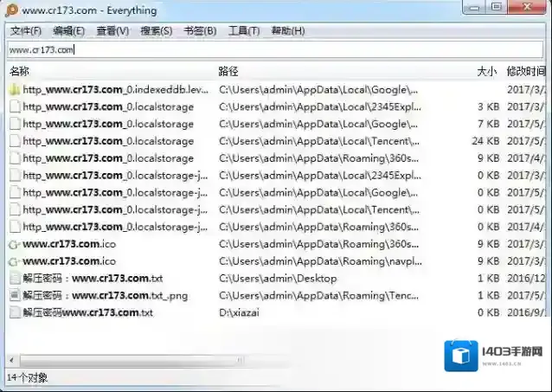Click the date 2016/9 on the xiaozai row
Viewport: 552px width, 392px height.
click(526, 312)
